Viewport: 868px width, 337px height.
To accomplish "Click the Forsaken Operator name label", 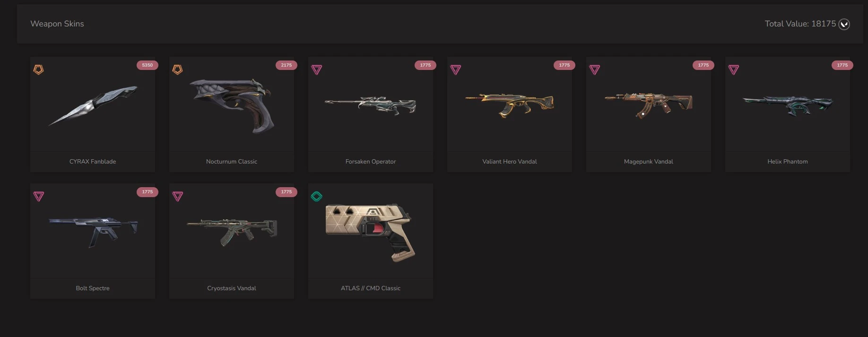I will pyautogui.click(x=371, y=162).
